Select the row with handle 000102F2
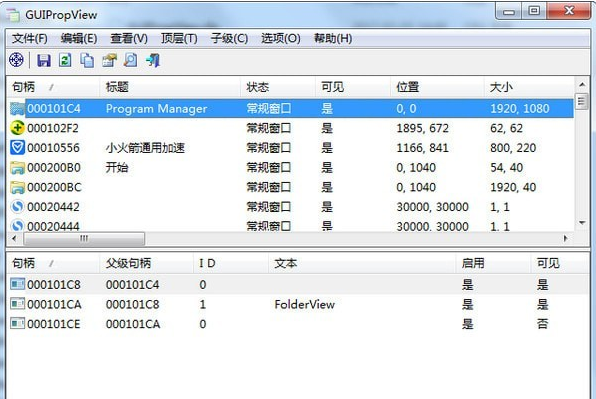Image resolution: width=596 pixels, height=399 pixels. pos(291,128)
